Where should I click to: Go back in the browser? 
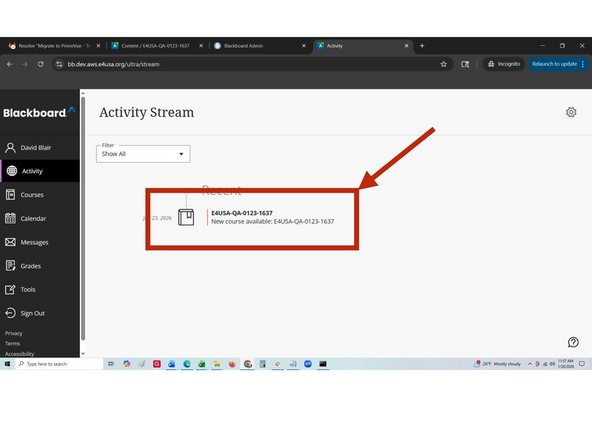click(9, 64)
